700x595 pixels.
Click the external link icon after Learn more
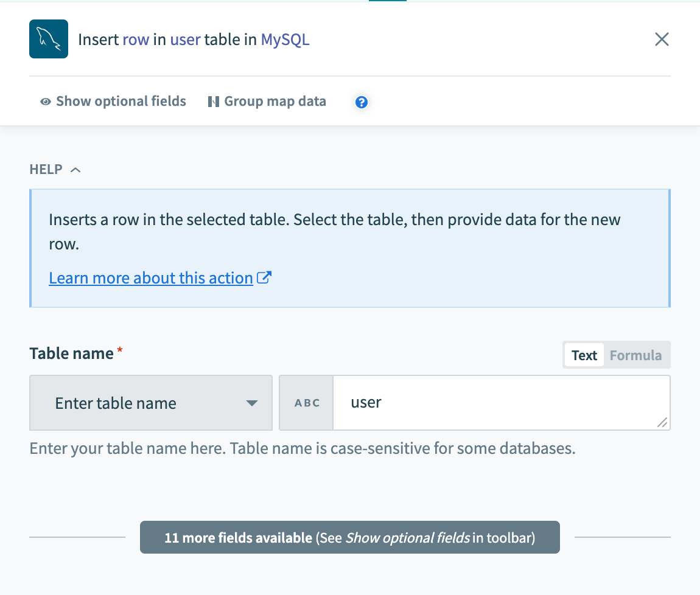coord(264,278)
